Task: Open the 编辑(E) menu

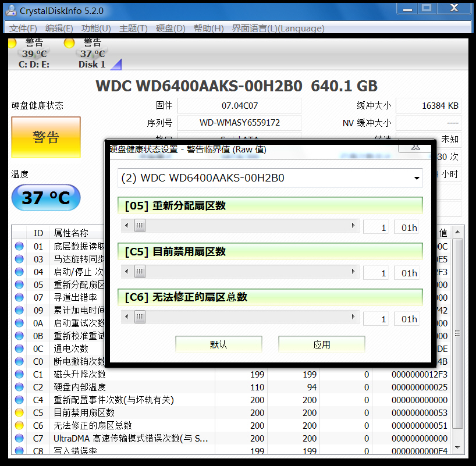Action: tap(59, 29)
